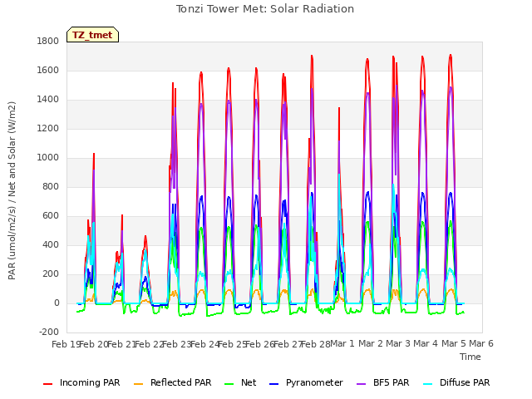The width and height of the screenshot is (532, 399).
Task: Click the TZ_tmet label badge
Action: click(x=92, y=35)
